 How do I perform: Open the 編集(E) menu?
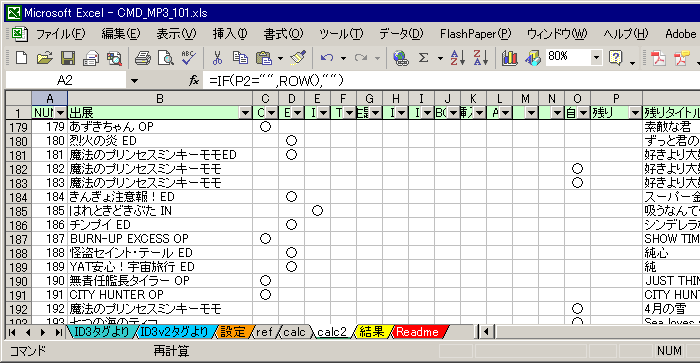121,34
